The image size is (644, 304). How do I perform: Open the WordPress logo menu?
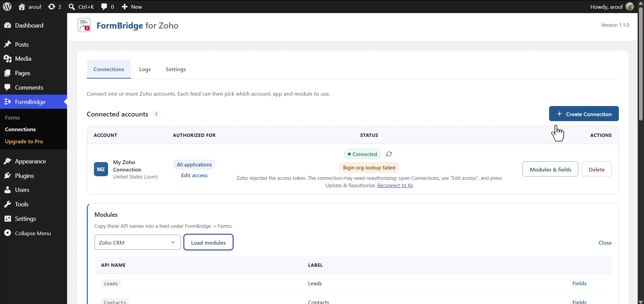tap(7, 7)
